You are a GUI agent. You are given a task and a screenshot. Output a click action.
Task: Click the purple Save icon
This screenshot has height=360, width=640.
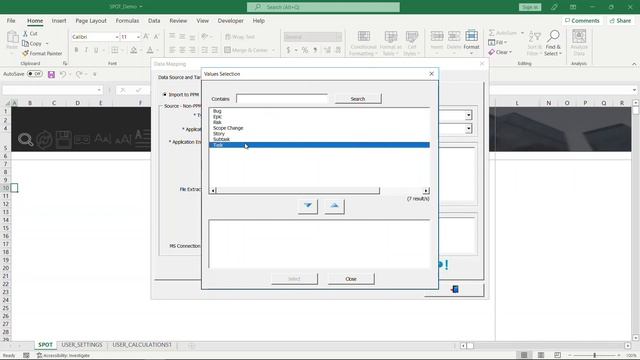pyautogui.click(x=51, y=74)
